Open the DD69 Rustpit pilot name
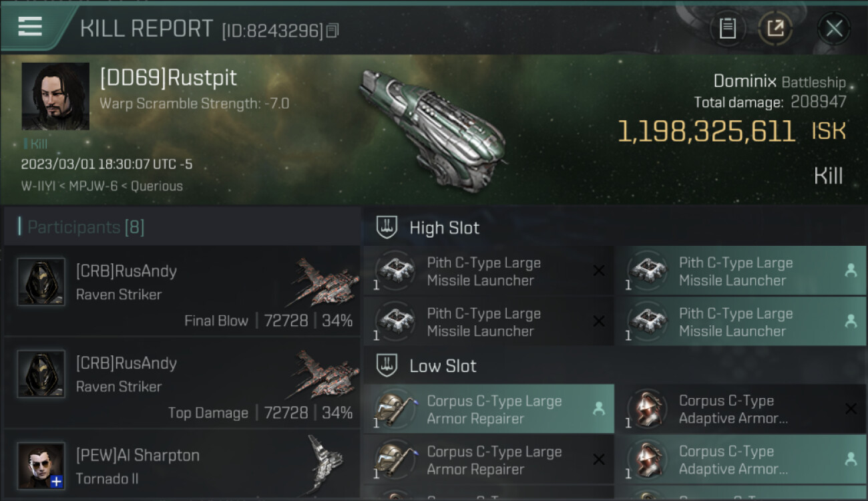This screenshot has width=868, height=501. pos(168,78)
